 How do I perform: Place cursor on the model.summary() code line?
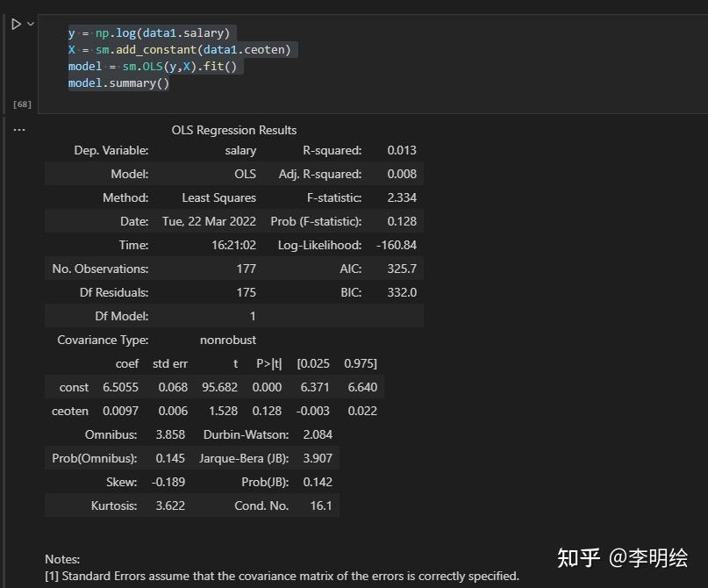click(x=117, y=82)
